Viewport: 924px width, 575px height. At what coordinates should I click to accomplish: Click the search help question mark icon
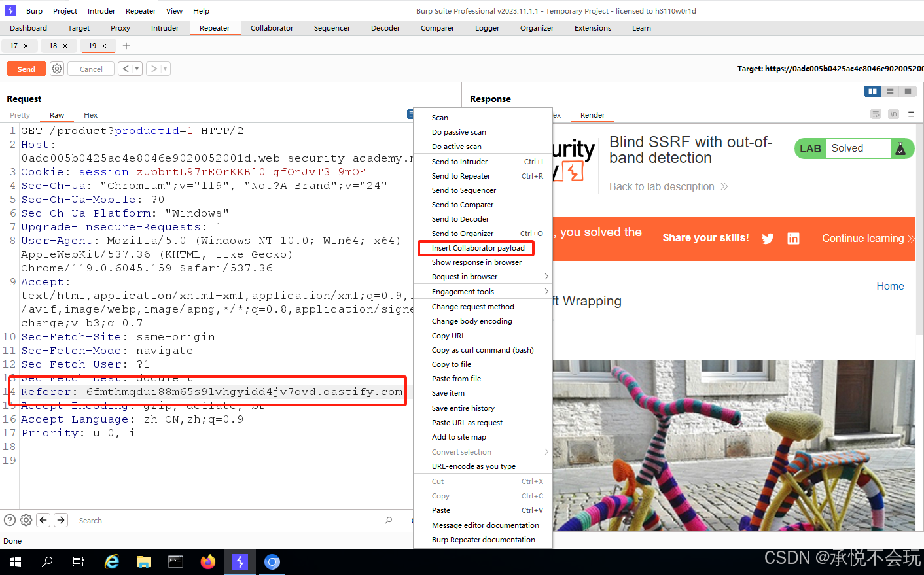click(x=10, y=520)
